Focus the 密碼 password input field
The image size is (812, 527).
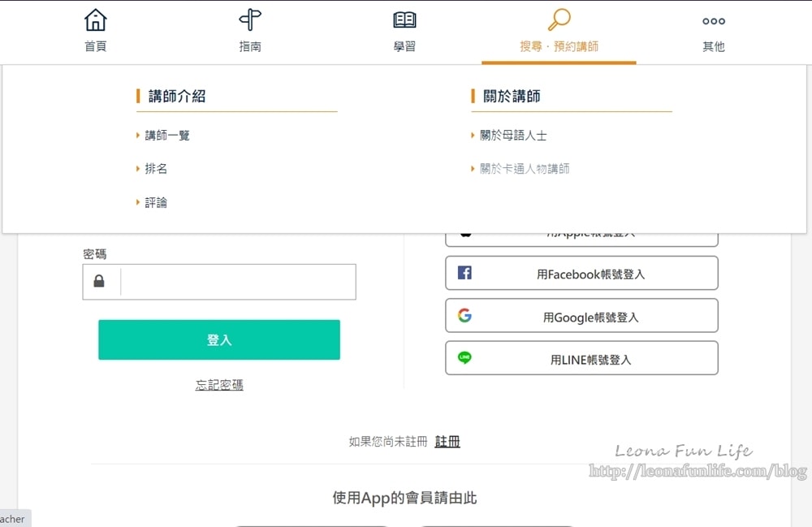coord(237,282)
